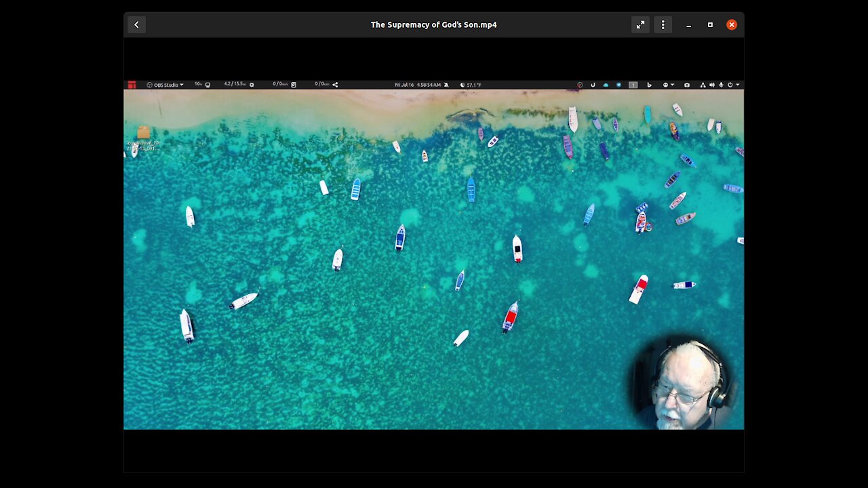
Task: Open the Fri Jul 16 clock calendar
Action: coord(418,85)
